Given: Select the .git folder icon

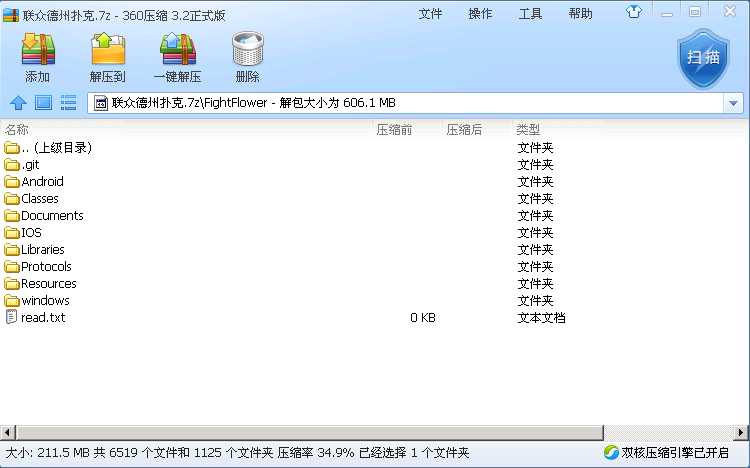Looking at the screenshot, I should [x=11, y=165].
